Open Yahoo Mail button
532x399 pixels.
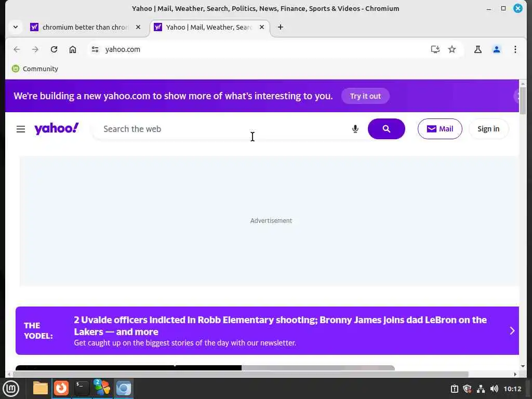pos(440,129)
